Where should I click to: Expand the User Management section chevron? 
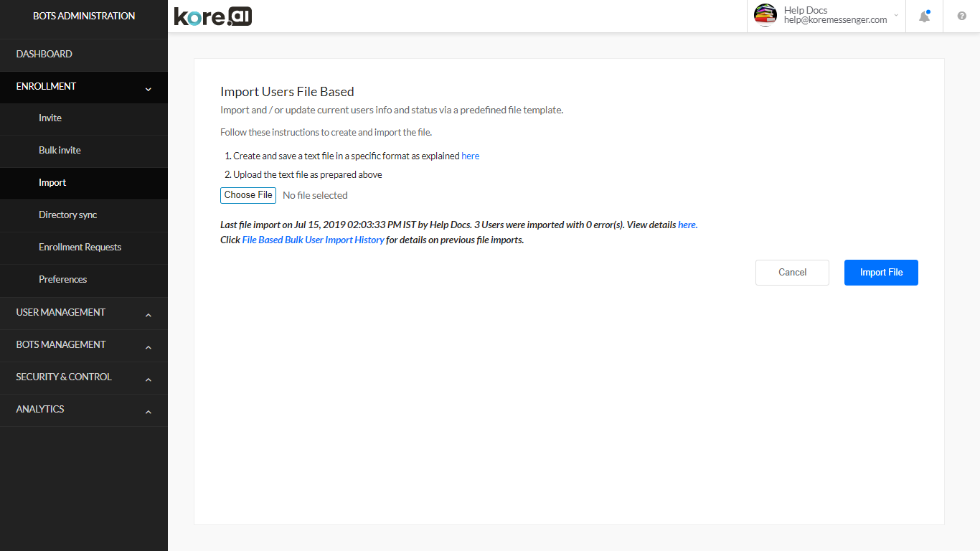click(x=149, y=315)
